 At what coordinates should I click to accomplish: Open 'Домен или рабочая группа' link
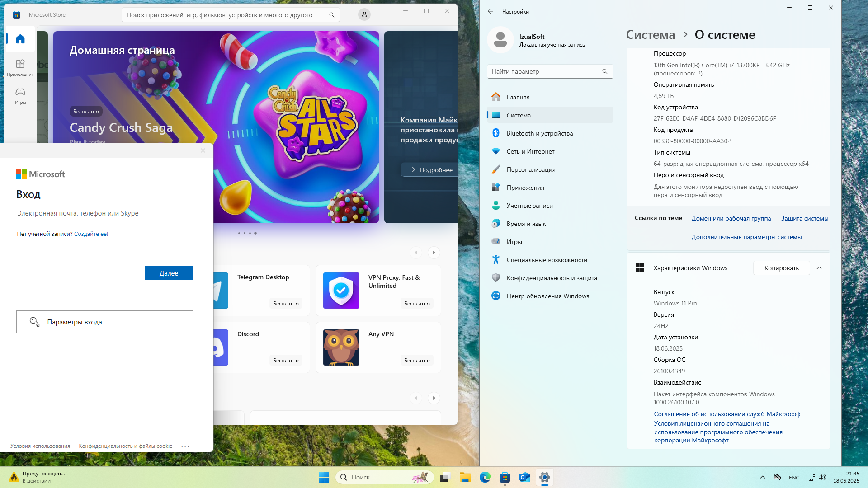(731, 218)
